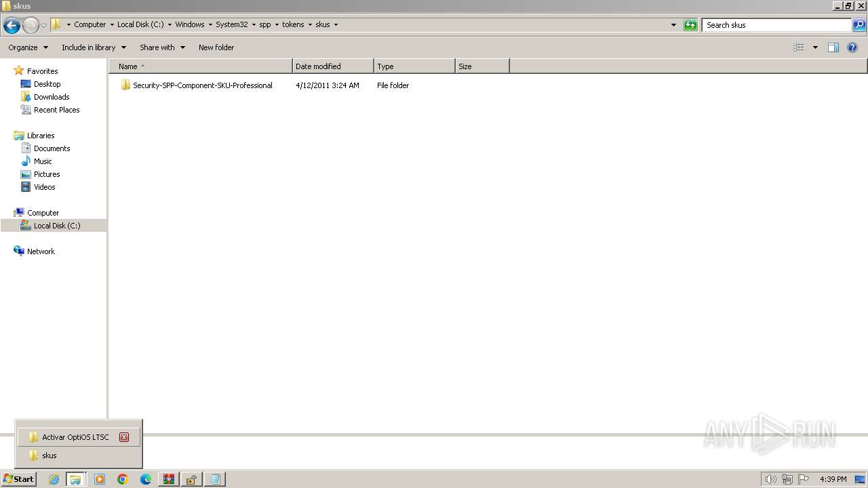
Task: Open the notepad-like last taskbar icon
Action: click(215, 479)
